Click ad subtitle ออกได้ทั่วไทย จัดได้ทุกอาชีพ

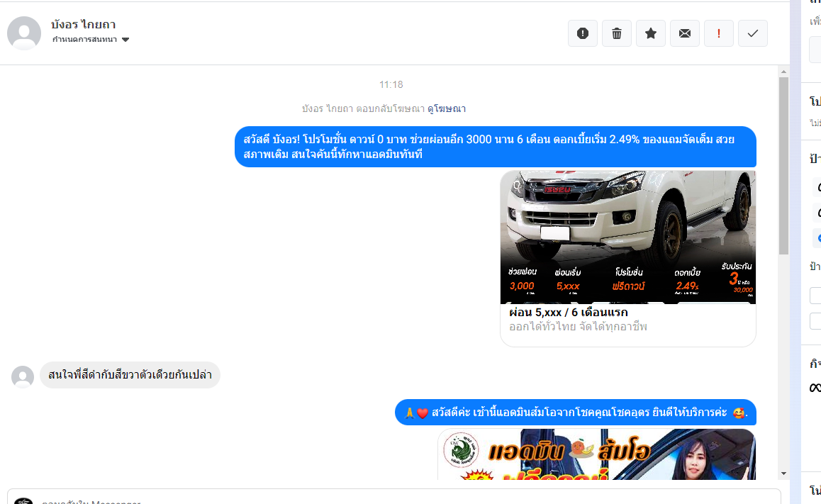pos(578,327)
